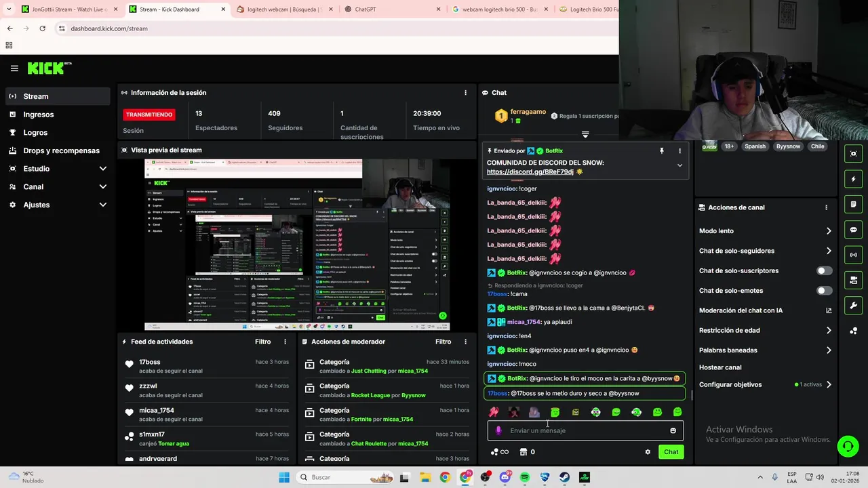Image resolution: width=868 pixels, height=488 pixels.
Task: Click the moderator actions icon in right rail
Action: coord(853,280)
